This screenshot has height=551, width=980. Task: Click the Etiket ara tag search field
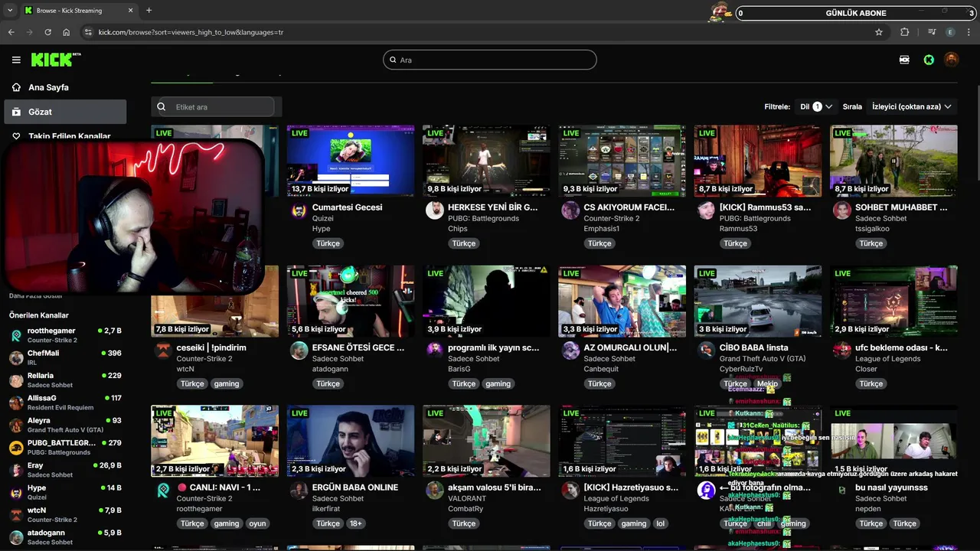point(217,107)
